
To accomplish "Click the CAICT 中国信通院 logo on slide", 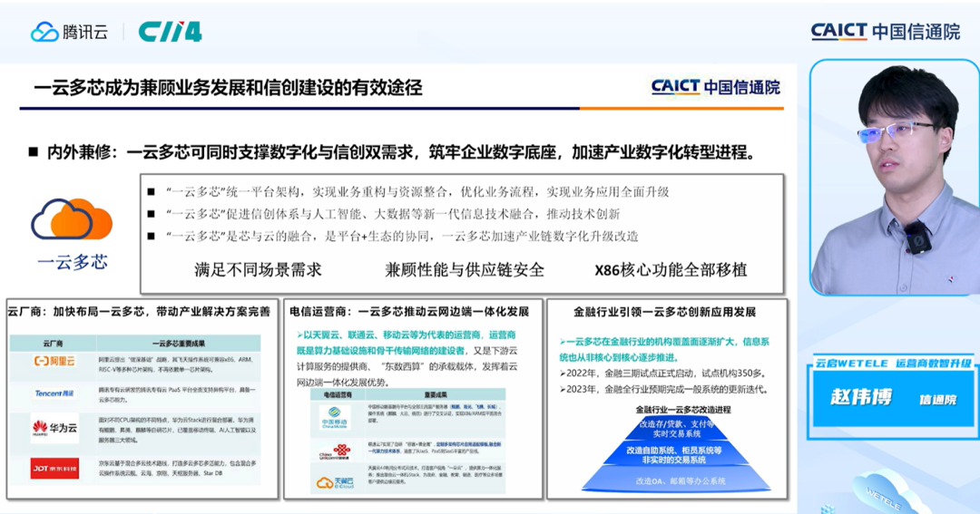I will click(x=716, y=87).
